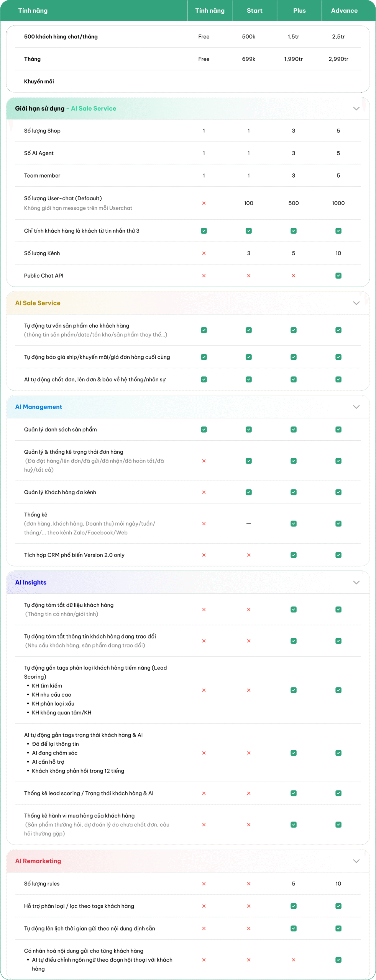Select the Advance plan column header
The height and width of the screenshot is (980, 376).
(344, 11)
